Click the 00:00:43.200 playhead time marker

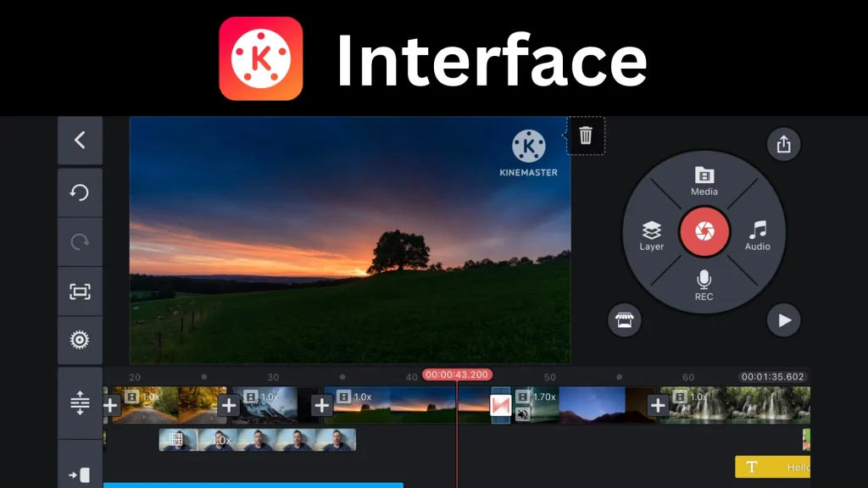click(x=457, y=374)
